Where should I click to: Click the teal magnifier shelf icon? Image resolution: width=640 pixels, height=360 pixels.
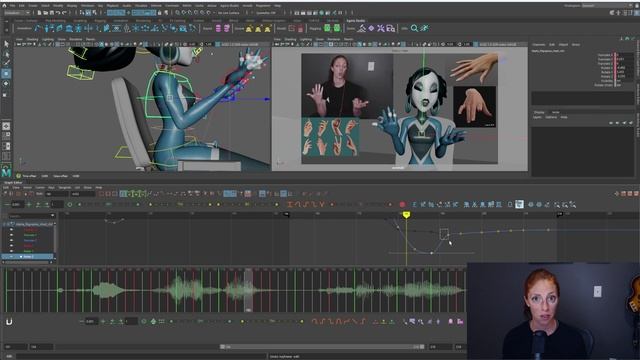[x=414, y=28]
